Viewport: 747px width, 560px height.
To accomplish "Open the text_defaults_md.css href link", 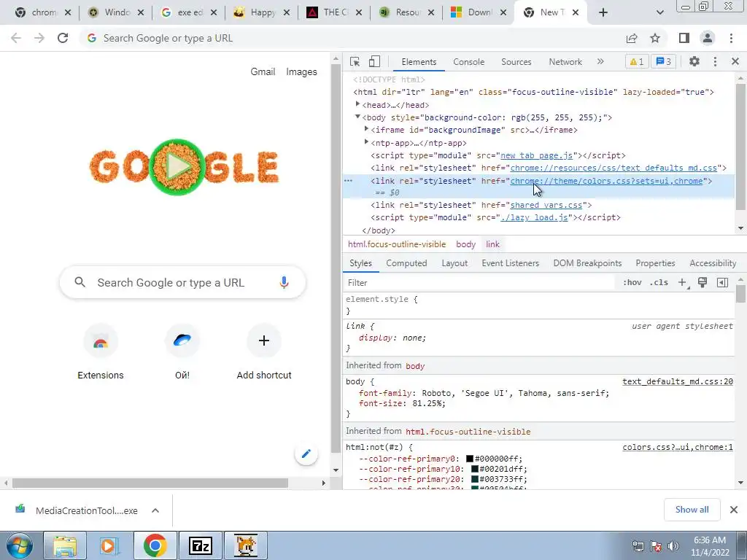I will click(x=614, y=168).
